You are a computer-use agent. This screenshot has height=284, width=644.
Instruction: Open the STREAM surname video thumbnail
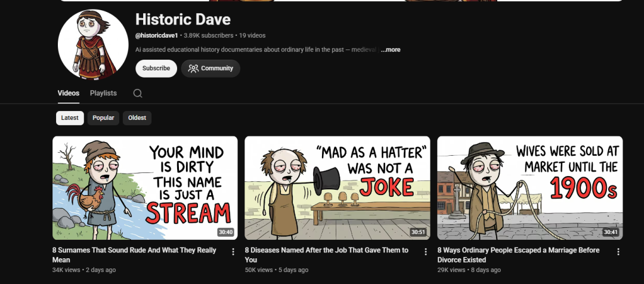pyautogui.click(x=145, y=188)
